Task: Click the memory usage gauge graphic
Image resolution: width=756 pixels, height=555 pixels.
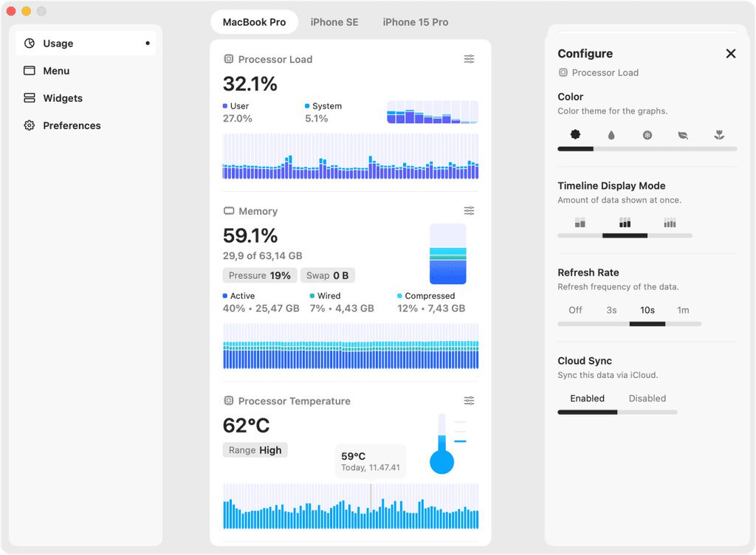Action: 448,254
